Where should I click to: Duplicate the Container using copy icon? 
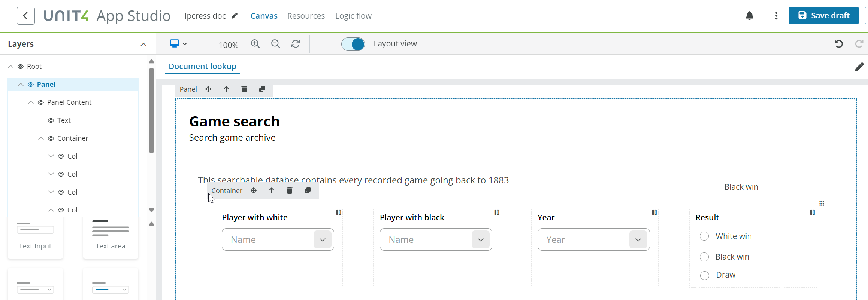pyautogui.click(x=308, y=190)
